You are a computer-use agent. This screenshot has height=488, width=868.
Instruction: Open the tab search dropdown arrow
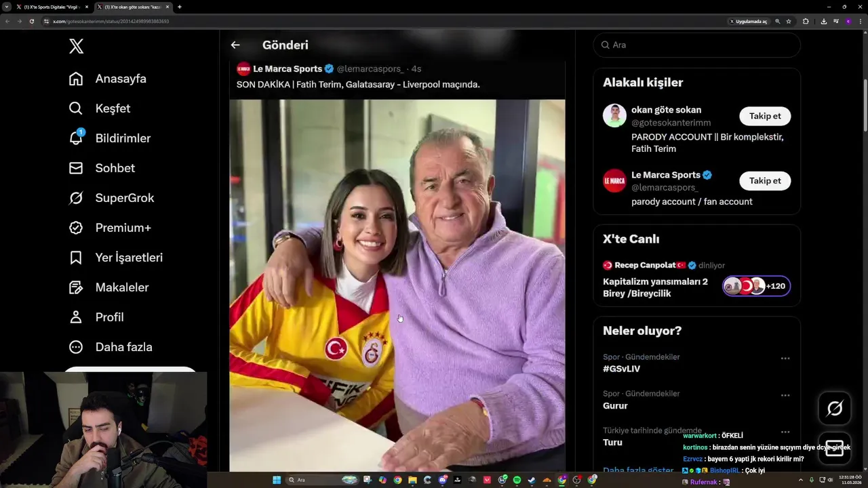click(x=6, y=7)
